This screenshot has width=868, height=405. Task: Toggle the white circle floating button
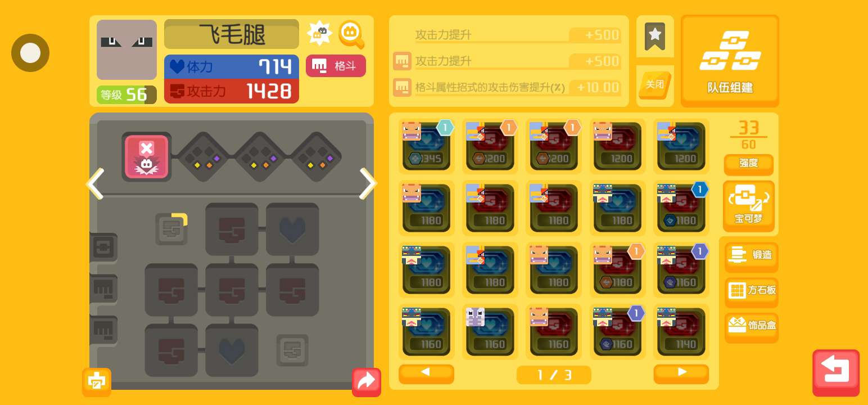pyautogui.click(x=30, y=53)
